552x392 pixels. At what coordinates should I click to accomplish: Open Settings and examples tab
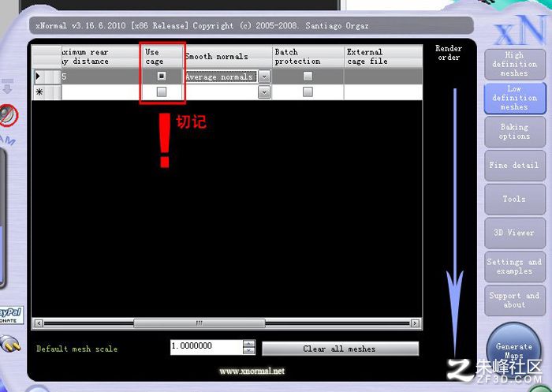tap(515, 267)
